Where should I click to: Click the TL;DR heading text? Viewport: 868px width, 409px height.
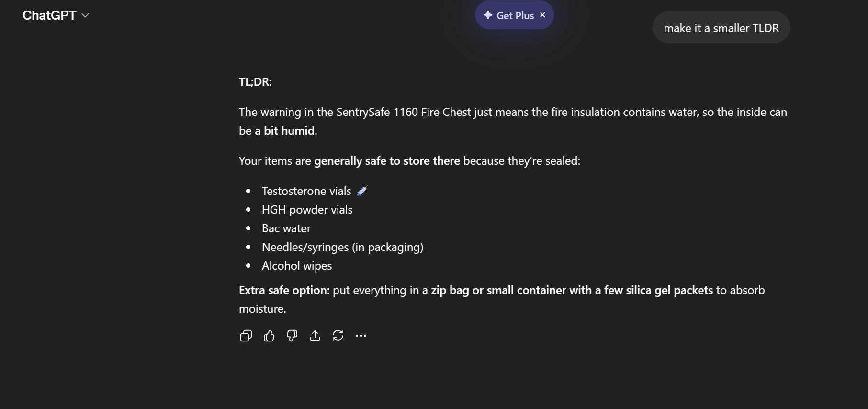[x=255, y=82]
